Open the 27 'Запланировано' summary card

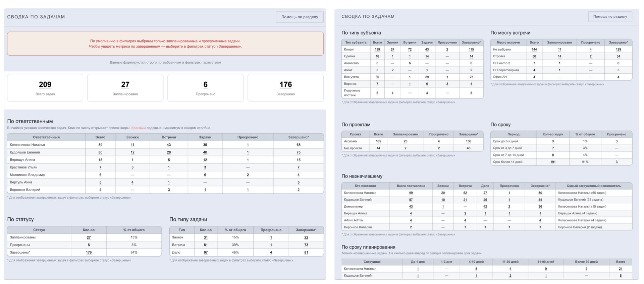(x=125, y=88)
